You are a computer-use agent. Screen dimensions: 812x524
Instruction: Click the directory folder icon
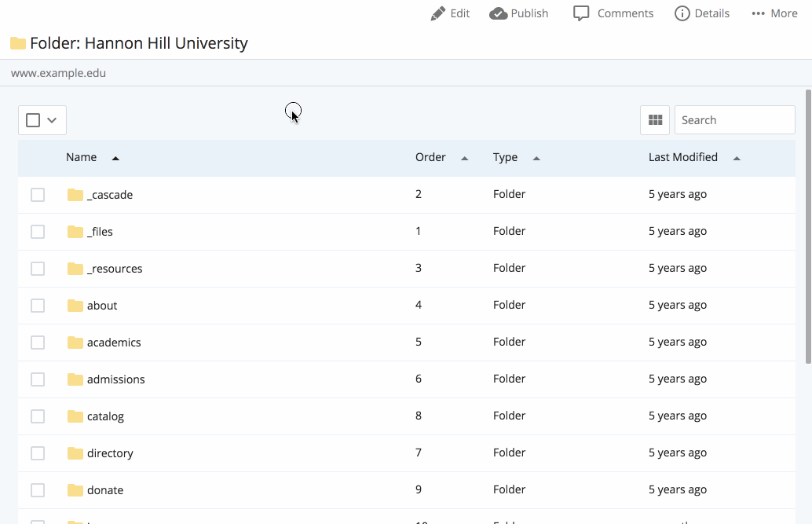coord(75,453)
